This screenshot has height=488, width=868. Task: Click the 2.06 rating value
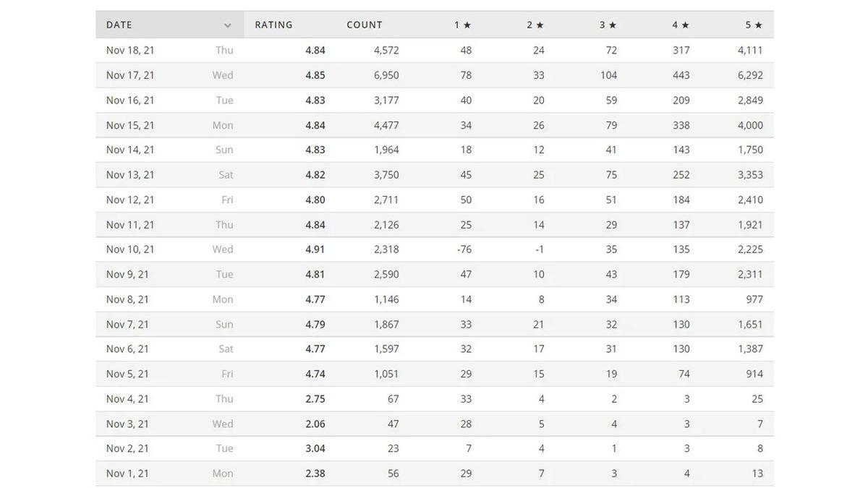315,424
